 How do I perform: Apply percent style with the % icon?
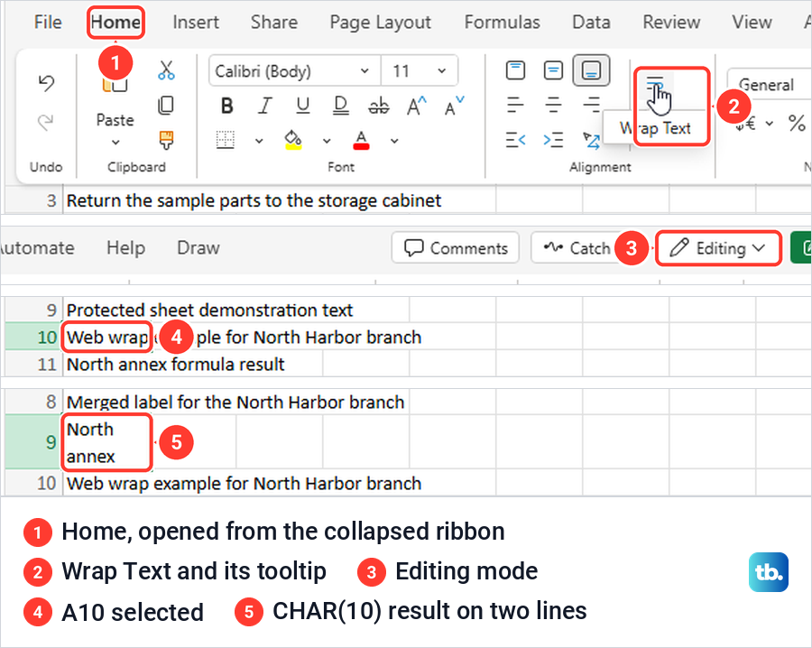point(797,124)
